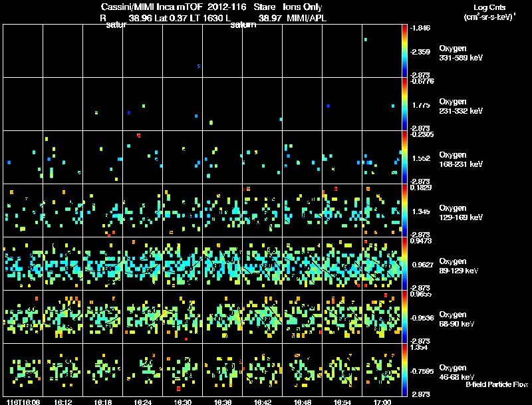Select the 'Oxygen 331-589 keV' label

tap(461, 53)
